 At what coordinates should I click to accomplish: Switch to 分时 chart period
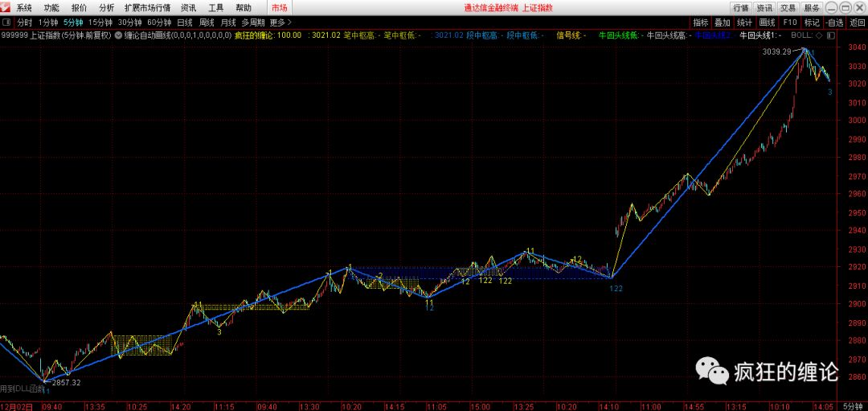click(x=24, y=23)
